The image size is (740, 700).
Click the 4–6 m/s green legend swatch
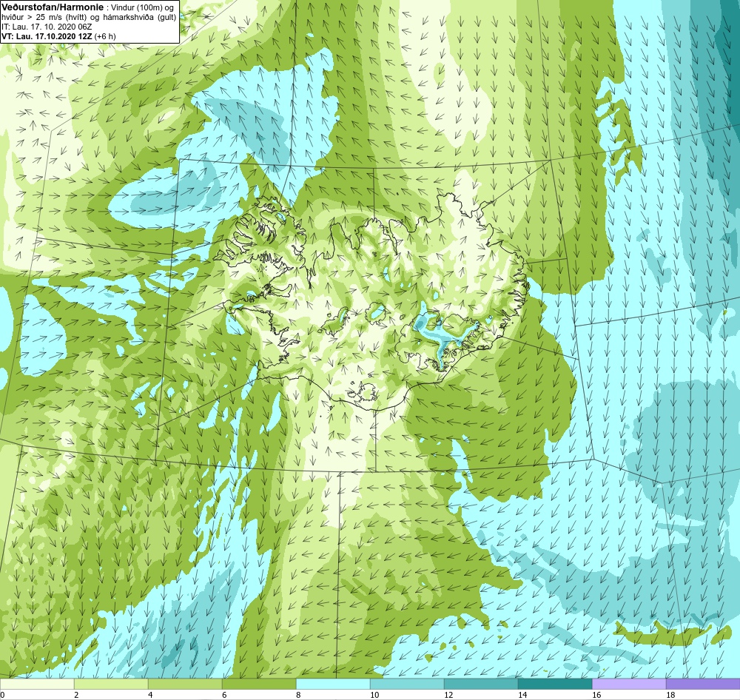[185, 684]
